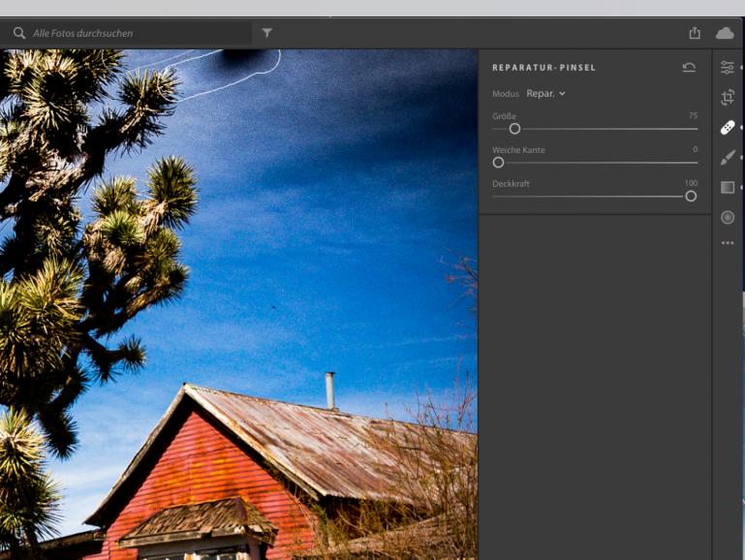
Task: Click the Deckkraft label
Action: [x=511, y=183]
